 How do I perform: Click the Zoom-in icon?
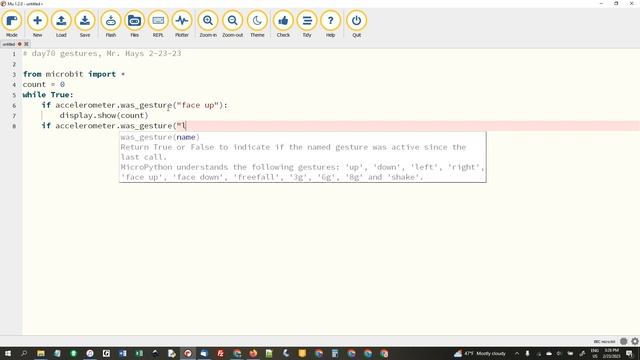208,24
